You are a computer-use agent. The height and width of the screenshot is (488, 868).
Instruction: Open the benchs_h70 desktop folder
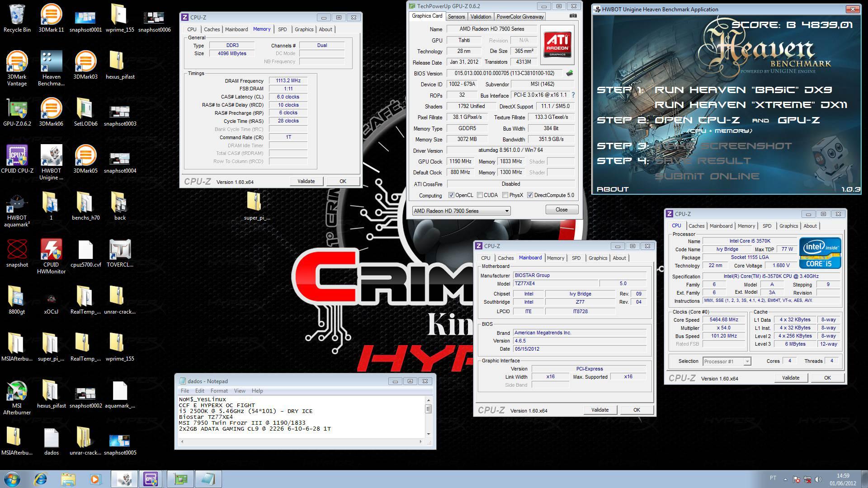(85, 206)
